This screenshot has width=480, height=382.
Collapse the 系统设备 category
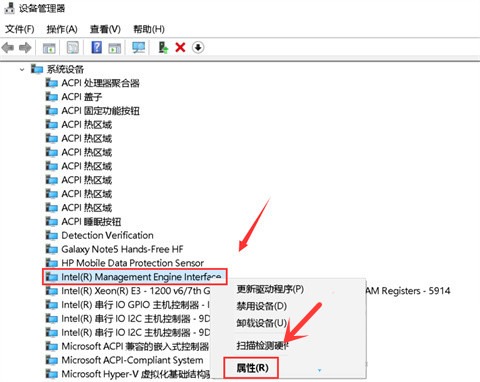click(22, 70)
